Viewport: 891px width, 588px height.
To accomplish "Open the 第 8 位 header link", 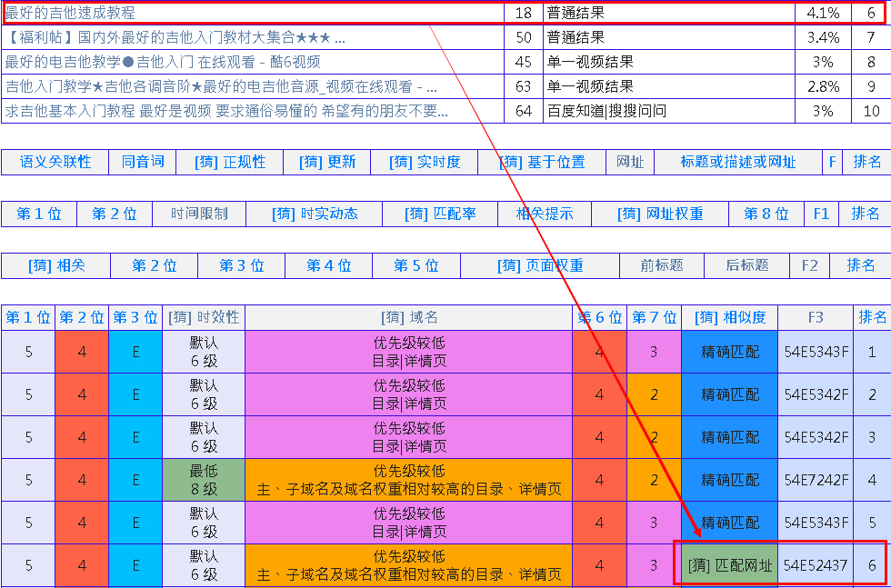I will pos(766,214).
